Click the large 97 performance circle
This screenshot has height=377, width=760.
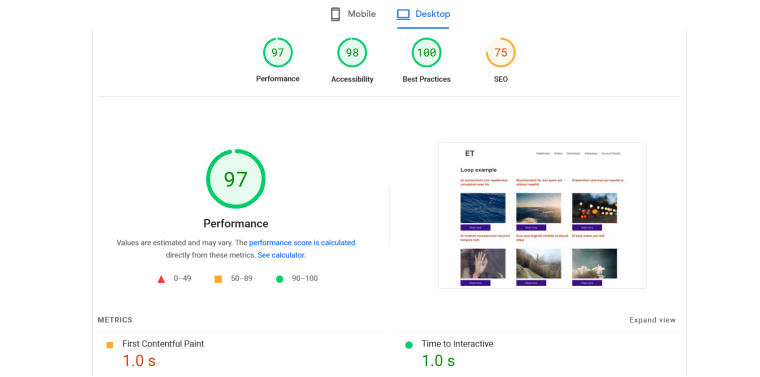click(236, 179)
